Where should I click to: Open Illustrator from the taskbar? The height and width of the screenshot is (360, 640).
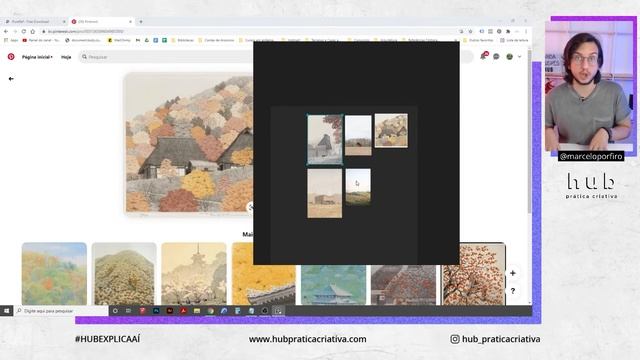pyautogui.click(x=170, y=311)
